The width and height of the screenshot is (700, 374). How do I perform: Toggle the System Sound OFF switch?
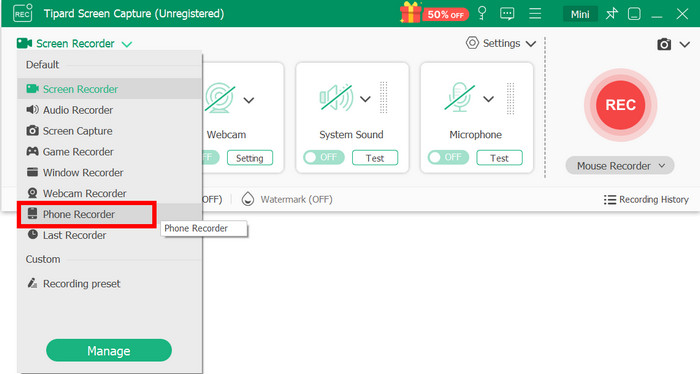(324, 157)
